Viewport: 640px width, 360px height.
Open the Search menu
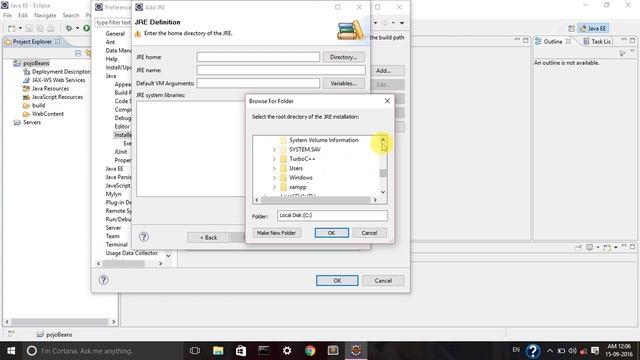click(71, 15)
